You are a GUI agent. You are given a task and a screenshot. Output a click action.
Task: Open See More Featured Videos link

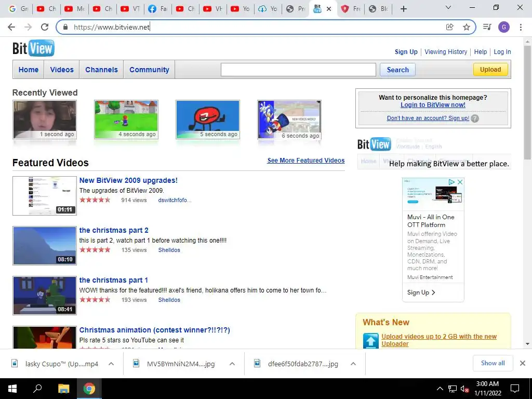pyautogui.click(x=305, y=161)
